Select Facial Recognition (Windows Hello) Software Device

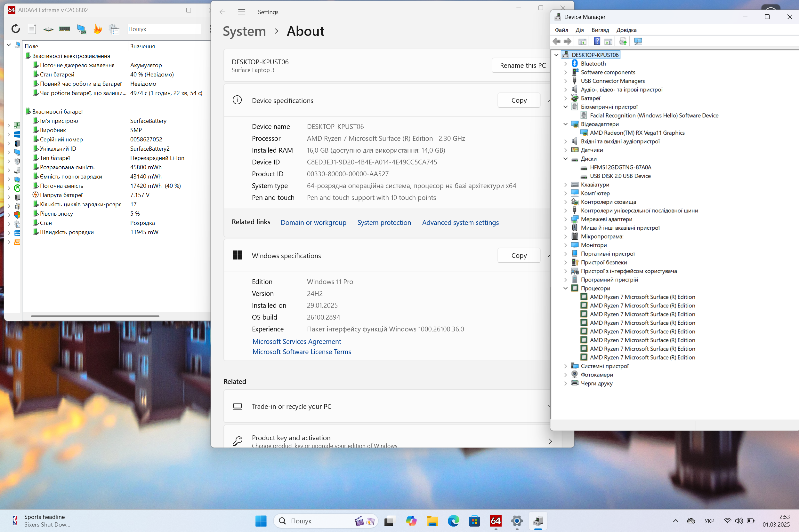pos(654,115)
